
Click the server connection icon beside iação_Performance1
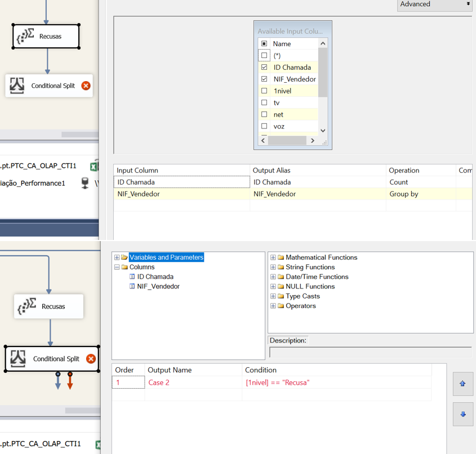click(85, 183)
